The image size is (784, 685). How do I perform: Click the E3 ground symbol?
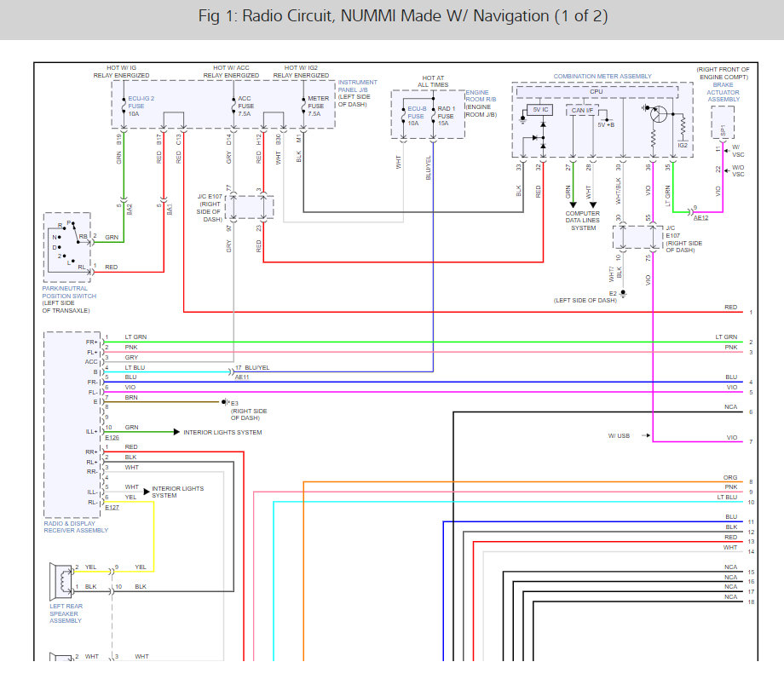point(226,402)
